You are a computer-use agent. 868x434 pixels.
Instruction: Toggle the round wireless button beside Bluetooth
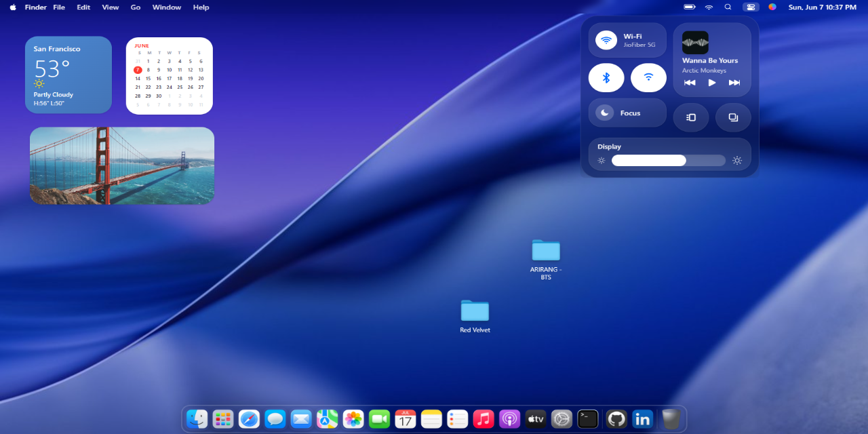point(648,77)
